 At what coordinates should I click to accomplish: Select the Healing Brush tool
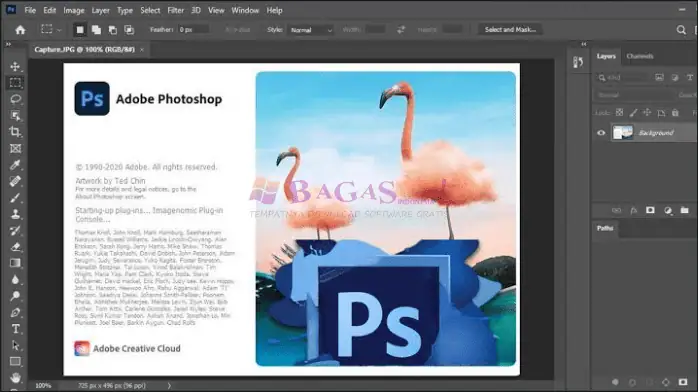click(x=15, y=181)
